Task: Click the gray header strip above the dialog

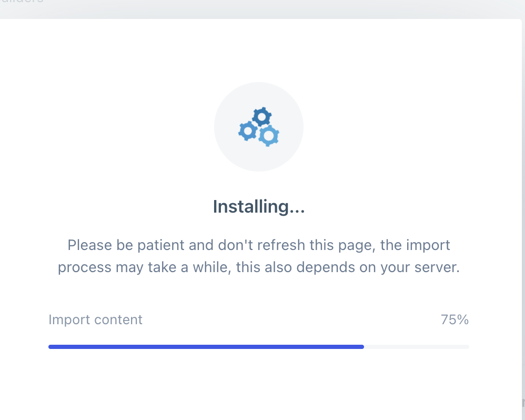Action: point(262,9)
